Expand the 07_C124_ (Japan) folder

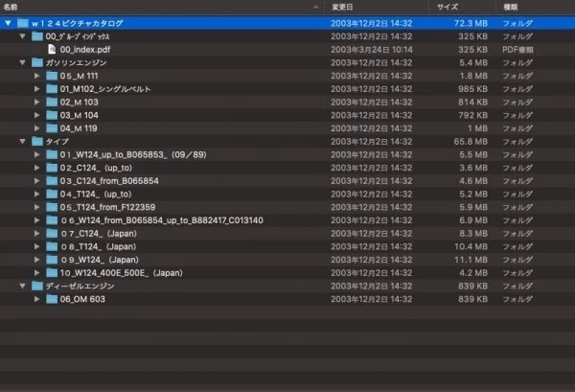click(36, 233)
